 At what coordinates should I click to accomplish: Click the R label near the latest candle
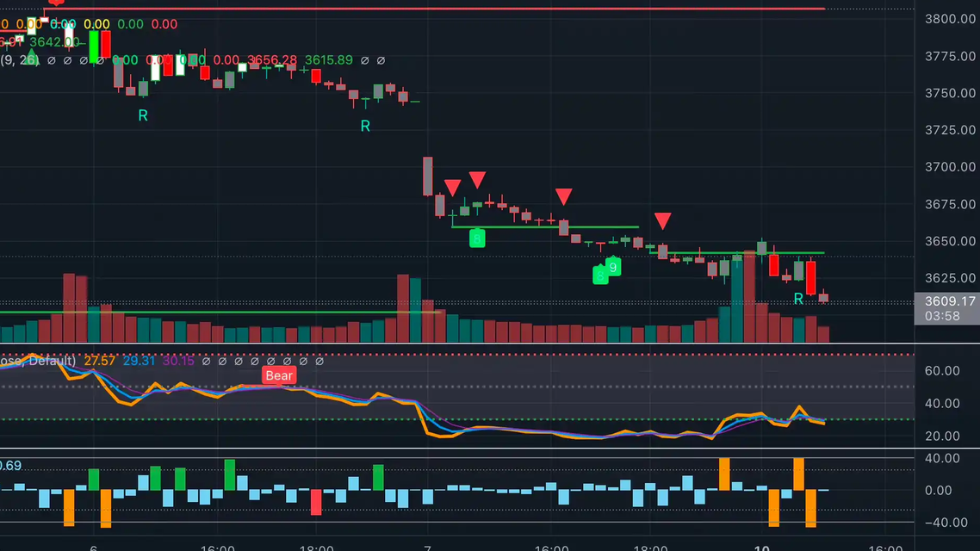pyautogui.click(x=798, y=299)
